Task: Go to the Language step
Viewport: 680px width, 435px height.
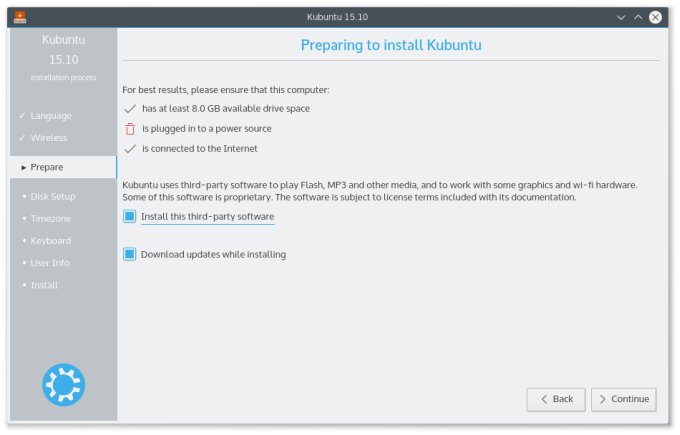Action: point(51,116)
